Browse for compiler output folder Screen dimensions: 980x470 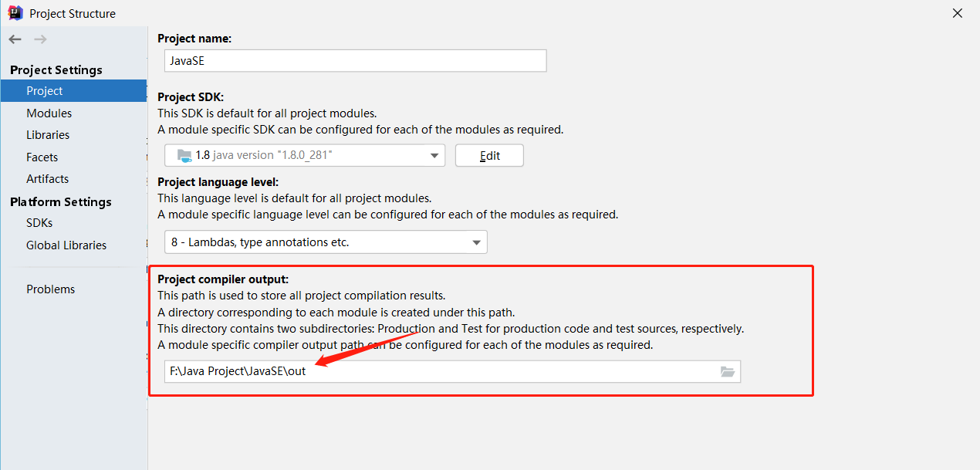click(x=727, y=371)
